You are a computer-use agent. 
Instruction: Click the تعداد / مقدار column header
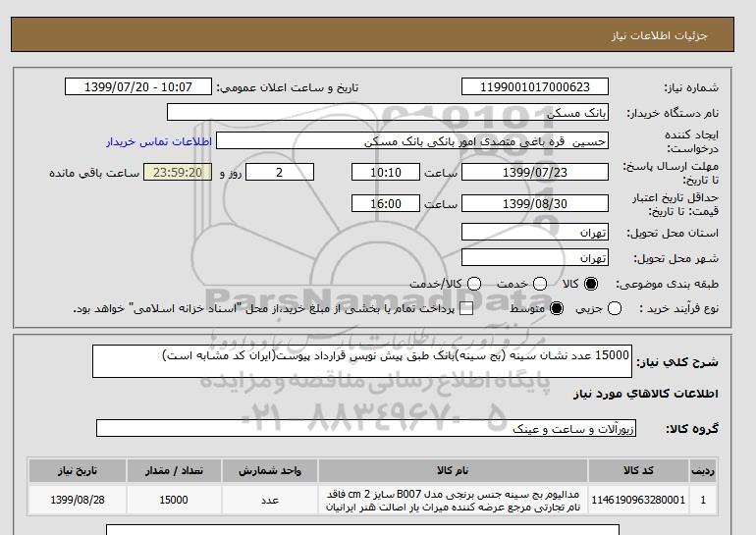click(174, 471)
